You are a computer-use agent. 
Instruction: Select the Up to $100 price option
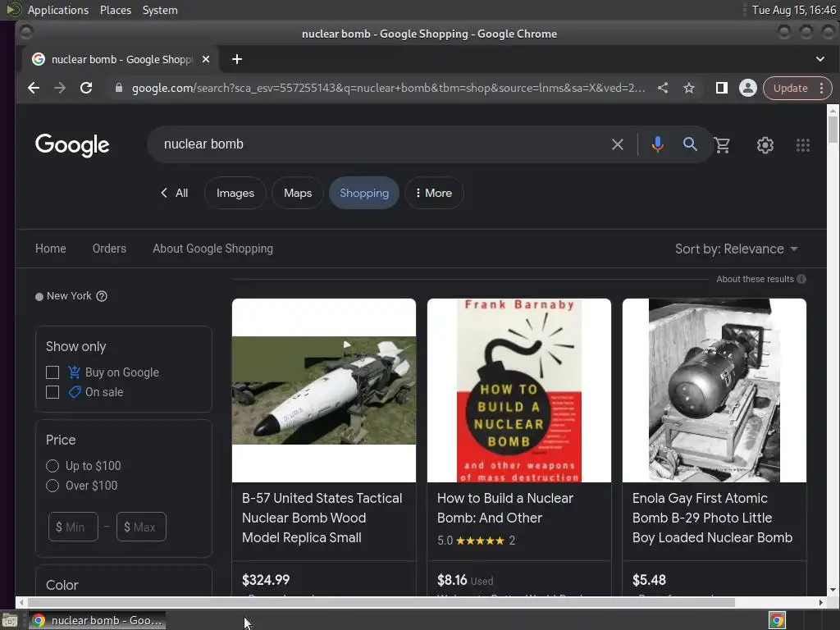coord(52,466)
